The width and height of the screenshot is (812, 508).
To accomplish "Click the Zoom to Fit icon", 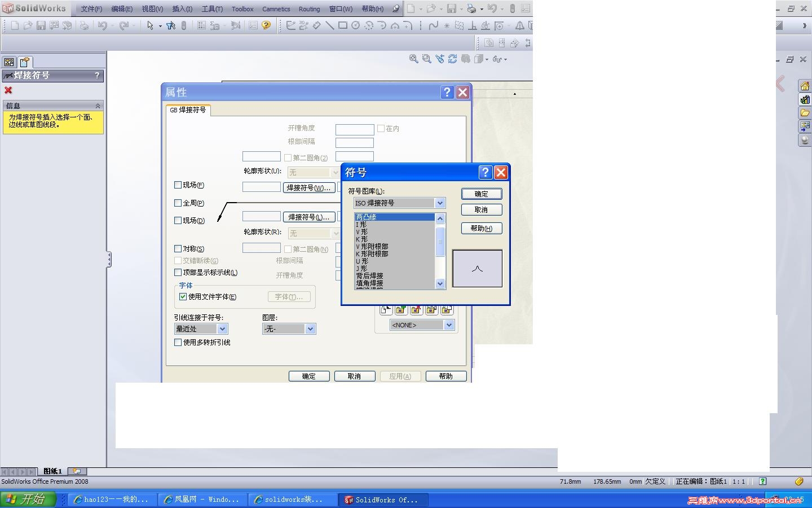I will tap(413, 59).
